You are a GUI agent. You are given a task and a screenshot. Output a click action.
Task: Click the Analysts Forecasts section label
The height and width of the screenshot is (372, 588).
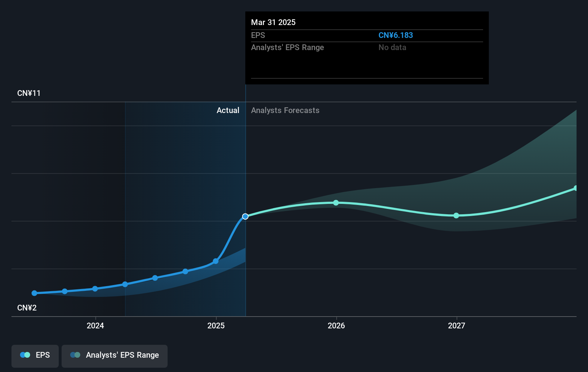[285, 110]
